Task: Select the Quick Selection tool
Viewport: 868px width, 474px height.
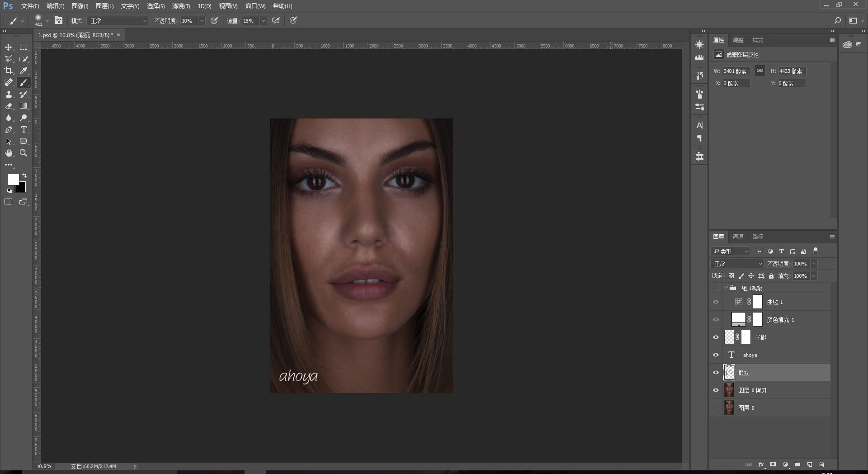Action: click(x=24, y=59)
